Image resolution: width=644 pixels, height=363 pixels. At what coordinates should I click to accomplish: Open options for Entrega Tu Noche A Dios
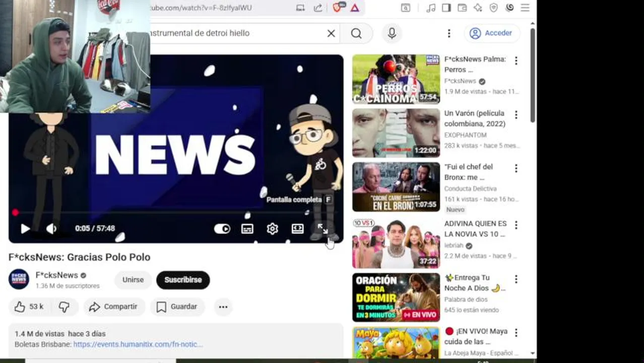click(516, 279)
